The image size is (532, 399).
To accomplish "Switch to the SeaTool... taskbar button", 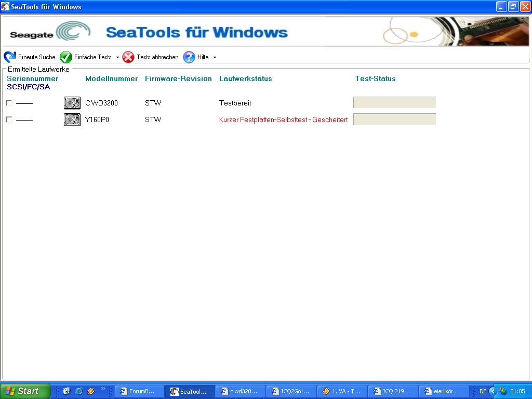I will [x=190, y=391].
